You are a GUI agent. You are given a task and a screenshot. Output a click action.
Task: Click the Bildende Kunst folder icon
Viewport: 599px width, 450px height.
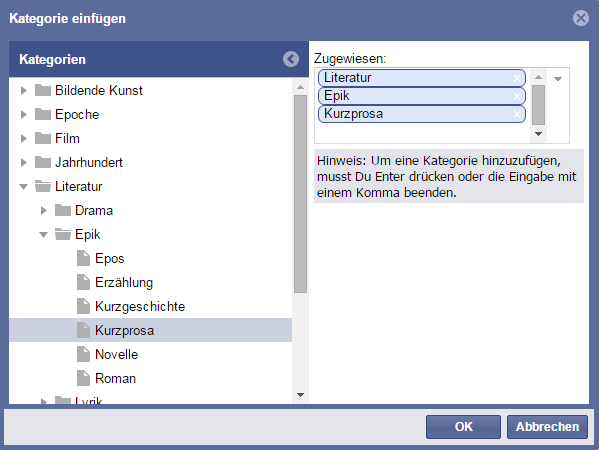pos(43,91)
